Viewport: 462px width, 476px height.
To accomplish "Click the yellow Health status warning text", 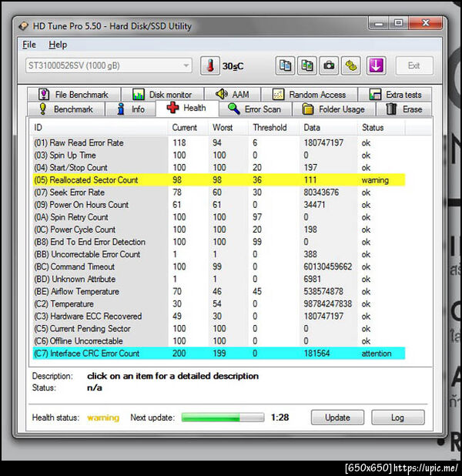I will pyautogui.click(x=103, y=417).
